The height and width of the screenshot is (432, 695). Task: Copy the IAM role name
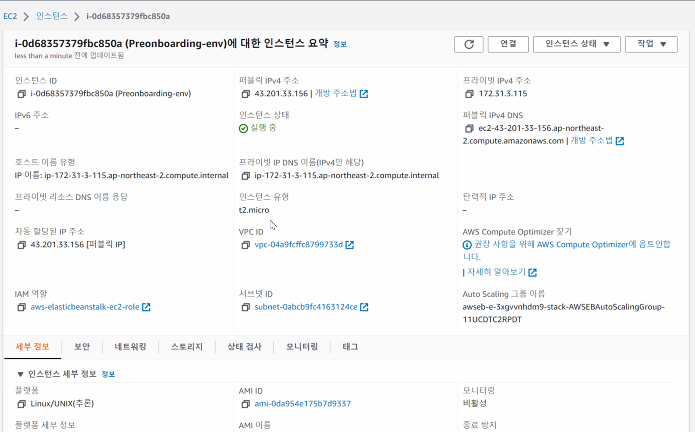click(21, 307)
